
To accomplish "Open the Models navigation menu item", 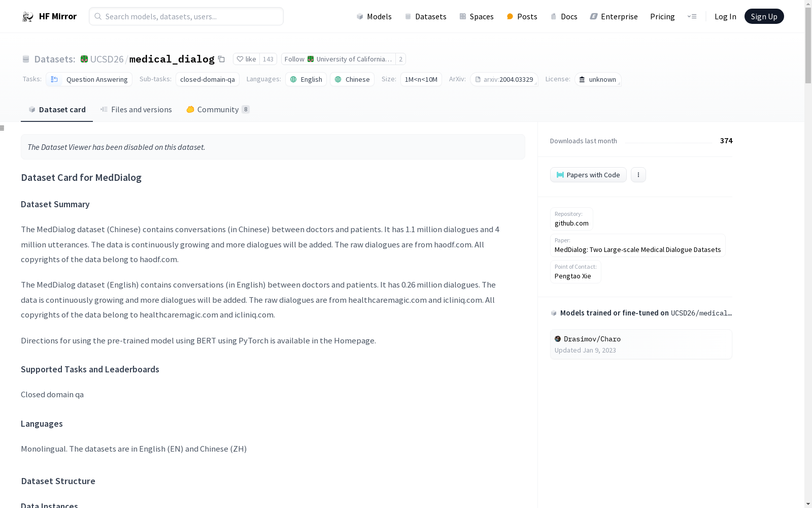I will [374, 16].
